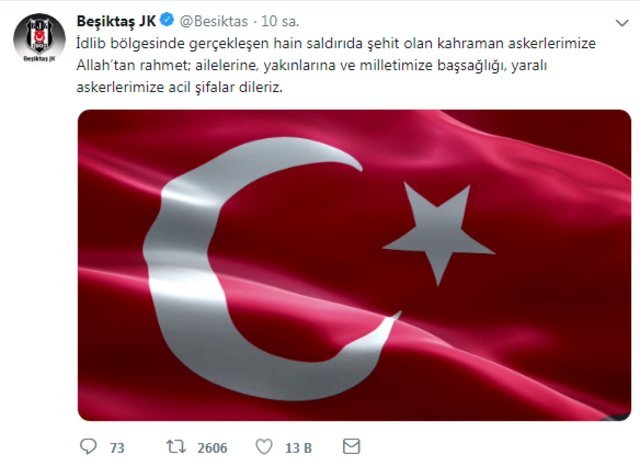Screen dimensions: 640x466
Task: Click the white star in the flag photo
Action: click(438, 233)
